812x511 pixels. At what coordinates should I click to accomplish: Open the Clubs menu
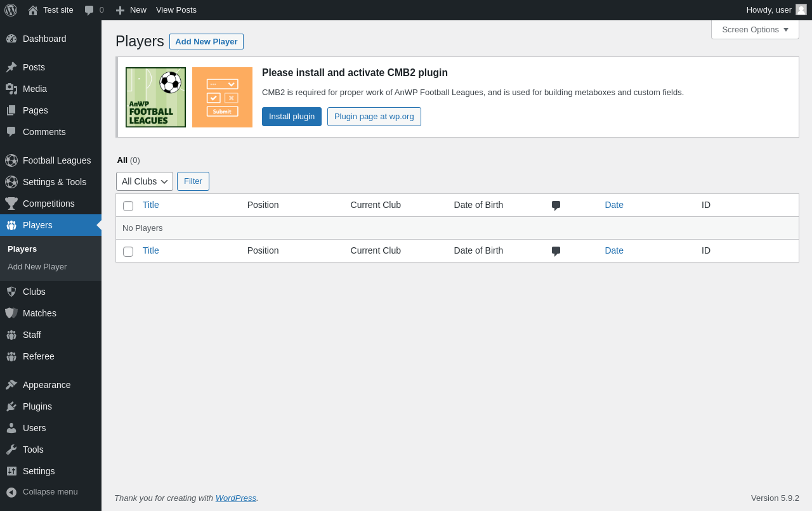[x=51, y=292]
